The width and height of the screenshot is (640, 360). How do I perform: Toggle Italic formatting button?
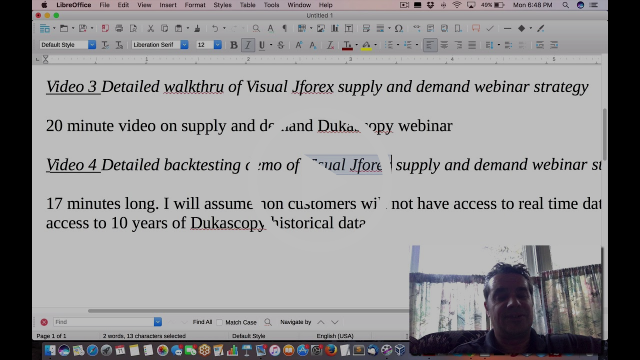point(248,45)
